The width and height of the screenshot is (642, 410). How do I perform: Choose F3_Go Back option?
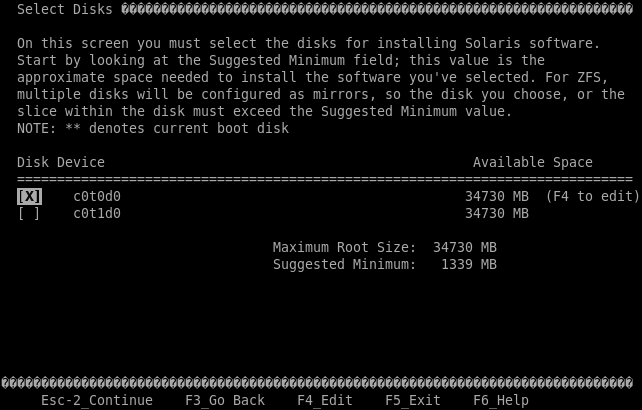(x=225, y=400)
